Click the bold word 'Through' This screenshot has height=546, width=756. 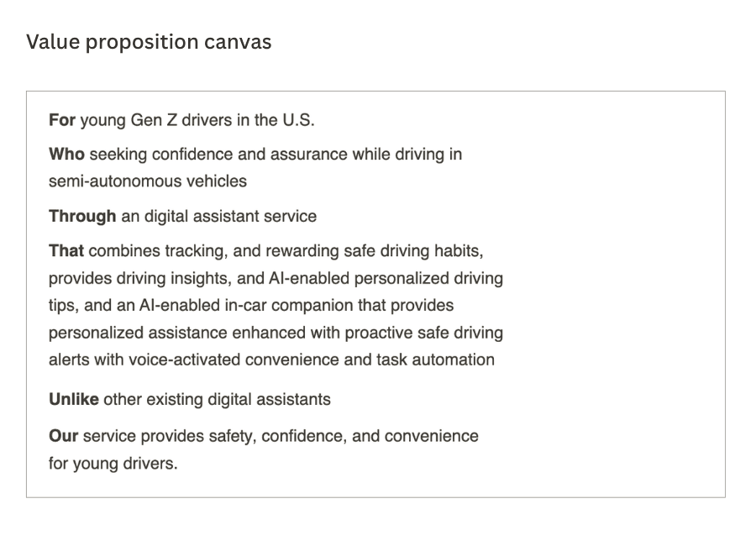[82, 216]
